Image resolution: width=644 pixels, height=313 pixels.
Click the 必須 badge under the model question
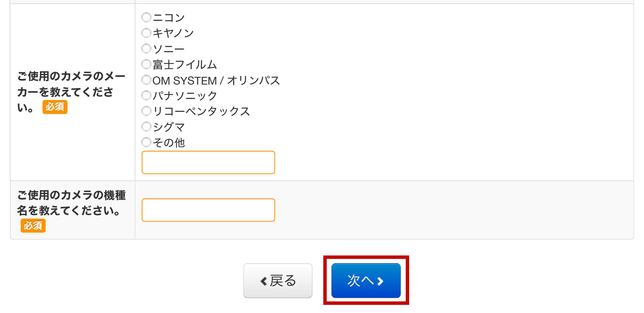pos(33,225)
